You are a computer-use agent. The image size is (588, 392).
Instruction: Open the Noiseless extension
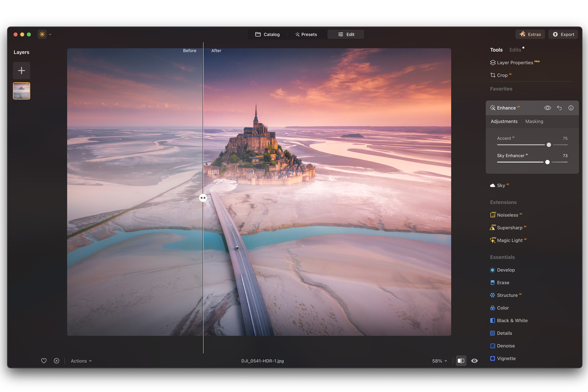(x=506, y=215)
